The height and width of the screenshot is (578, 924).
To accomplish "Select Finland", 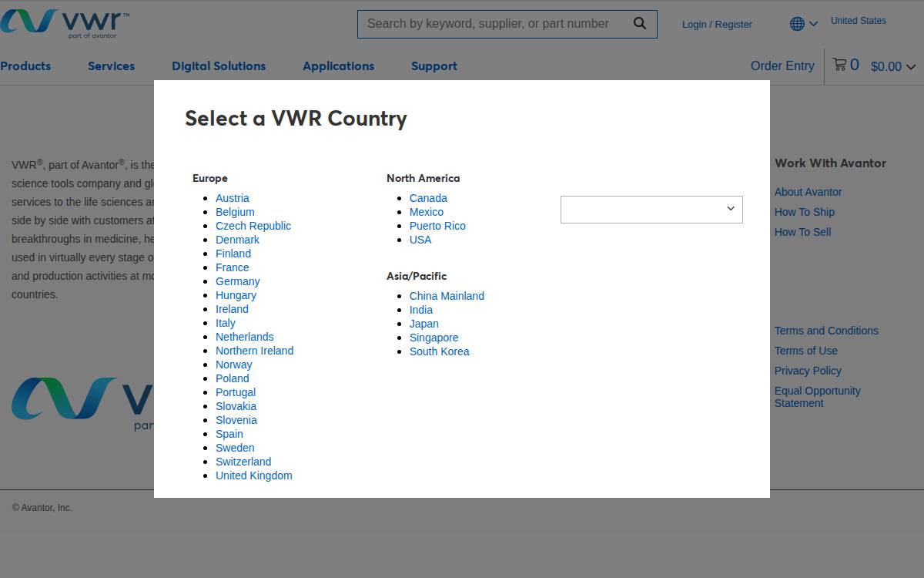I will [x=233, y=254].
